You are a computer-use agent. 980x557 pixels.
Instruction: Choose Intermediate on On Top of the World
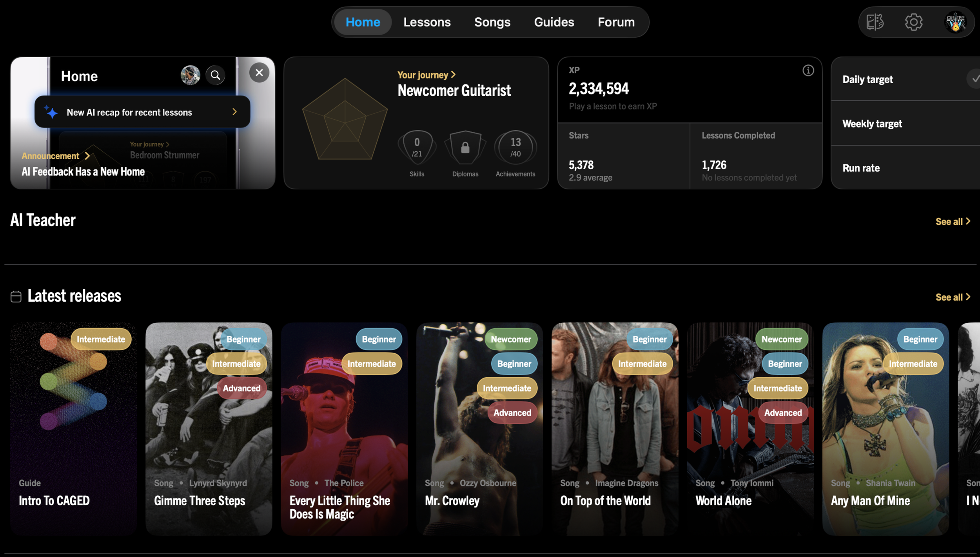click(642, 364)
